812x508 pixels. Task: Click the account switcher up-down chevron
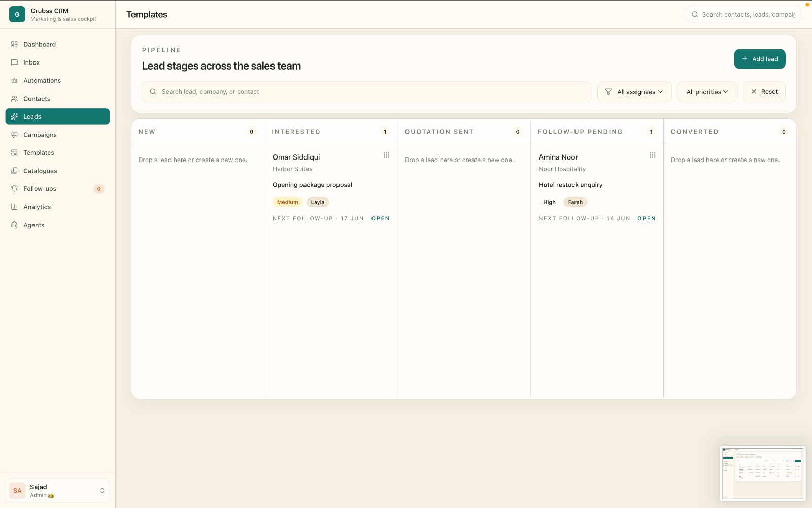pyautogui.click(x=102, y=491)
